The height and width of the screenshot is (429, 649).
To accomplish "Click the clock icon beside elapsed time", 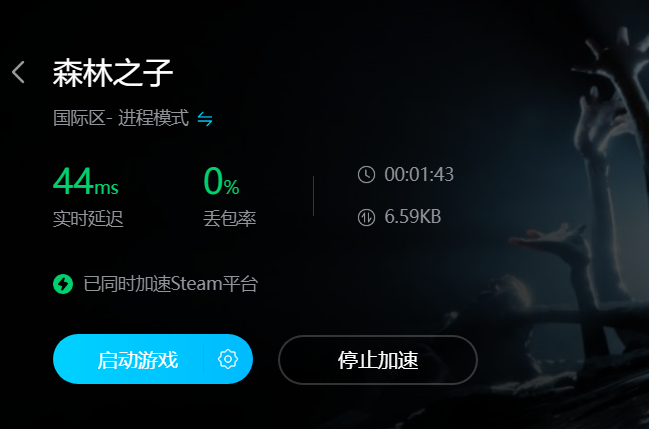I will 366,174.
